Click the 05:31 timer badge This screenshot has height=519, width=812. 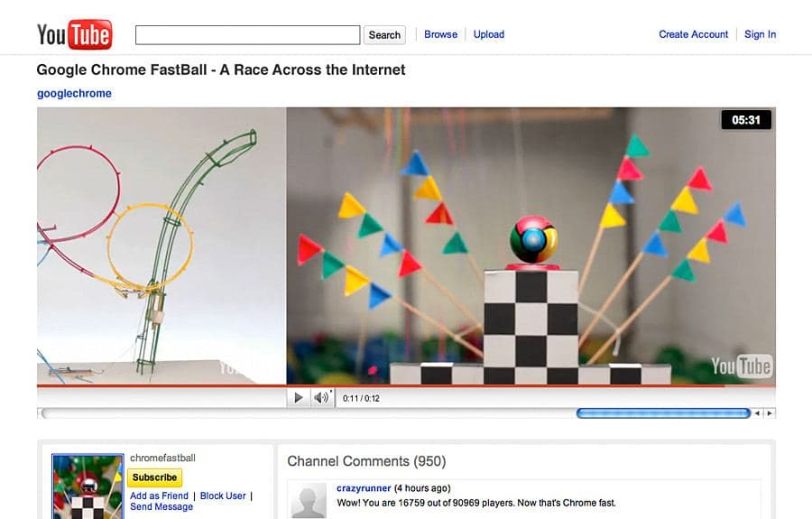tap(746, 120)
